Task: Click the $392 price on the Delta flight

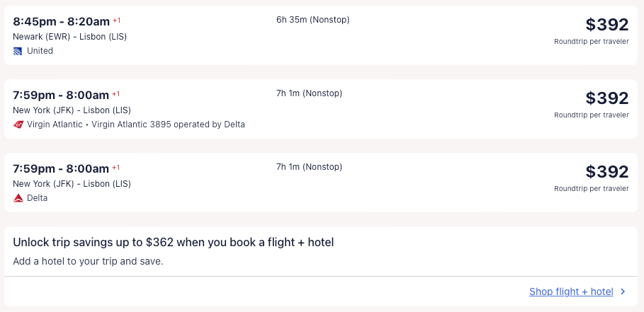Action: pos(606,172)
